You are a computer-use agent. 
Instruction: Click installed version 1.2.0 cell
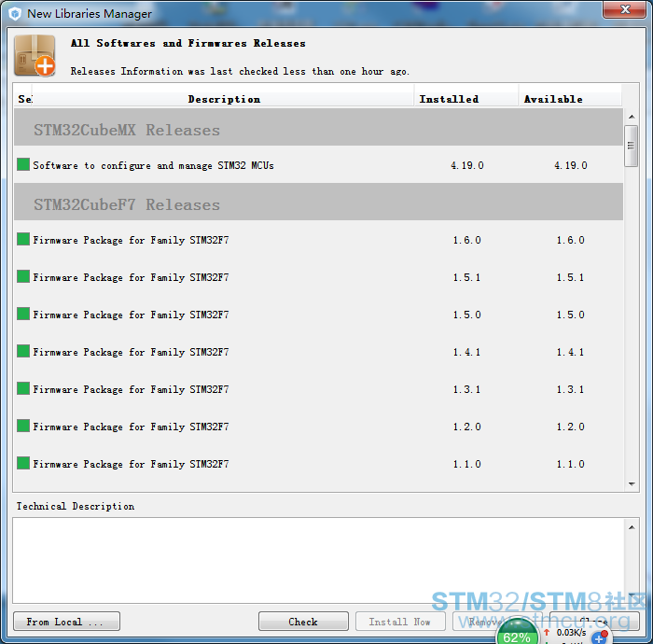click(466, 427)
